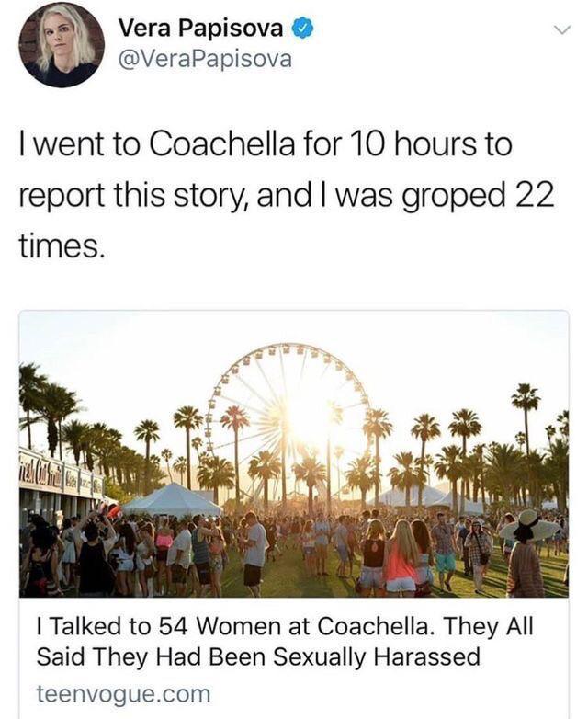
Task: Visit the teenvogue.com source link
Action: [123, 691]
